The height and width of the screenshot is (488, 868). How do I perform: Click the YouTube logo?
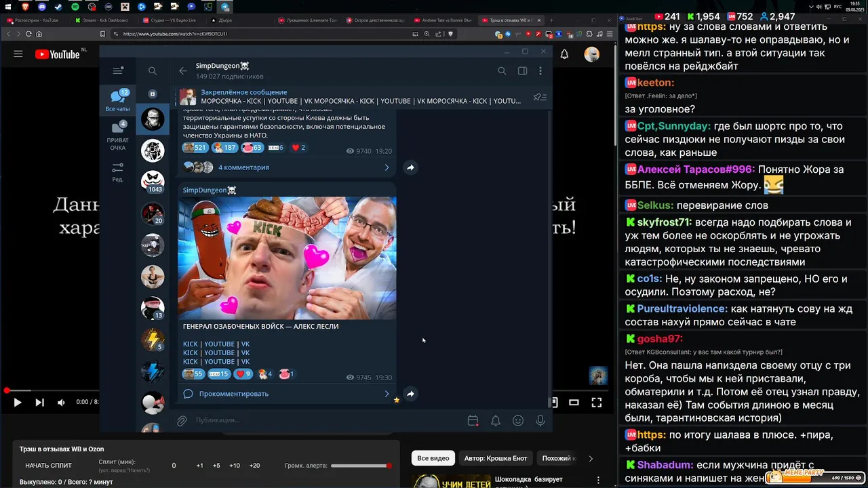coord(57,54)
